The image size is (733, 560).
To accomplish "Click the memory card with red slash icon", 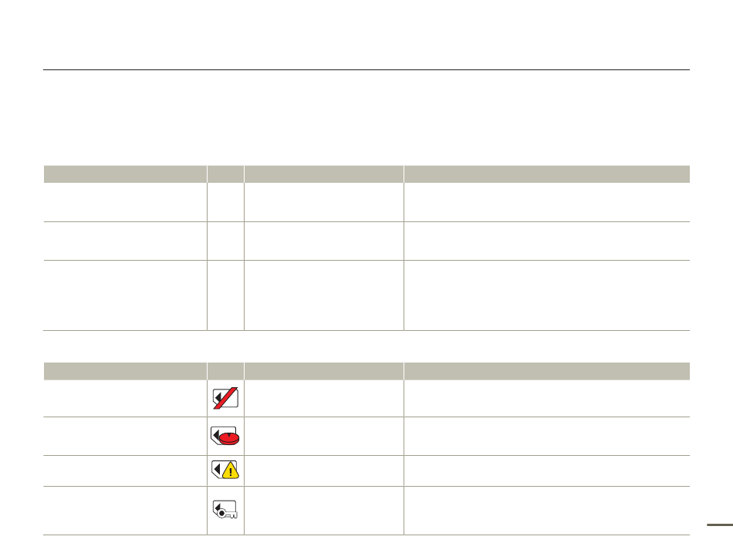I will pos(225,398).
